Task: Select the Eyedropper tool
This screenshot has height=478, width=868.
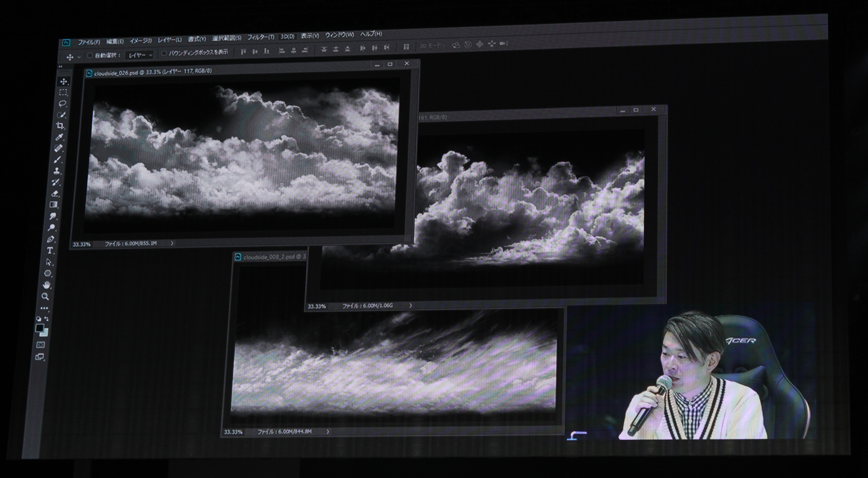Action: [59, 137]
